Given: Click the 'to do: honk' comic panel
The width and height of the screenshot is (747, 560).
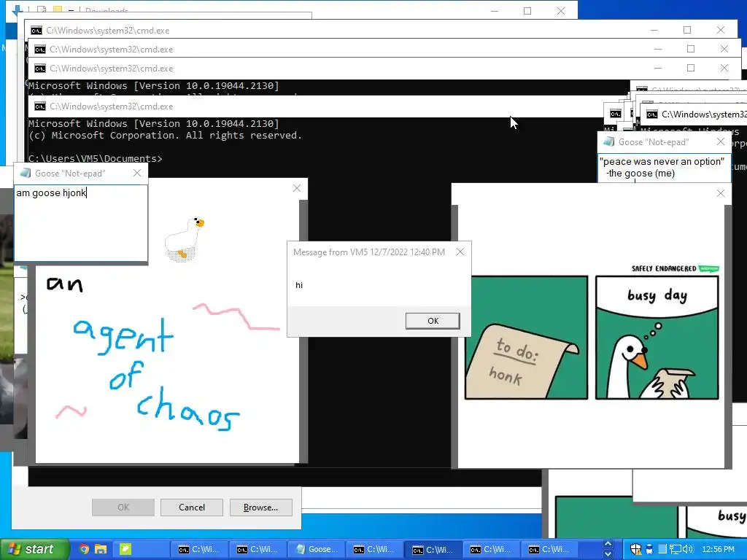Looking at the screenshot, I should [526, 338].
